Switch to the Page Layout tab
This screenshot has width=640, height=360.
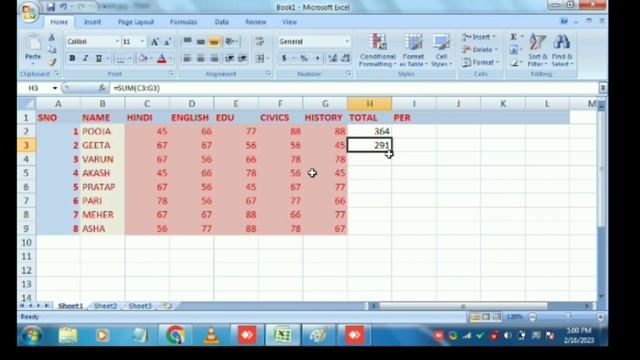[136, 22]
